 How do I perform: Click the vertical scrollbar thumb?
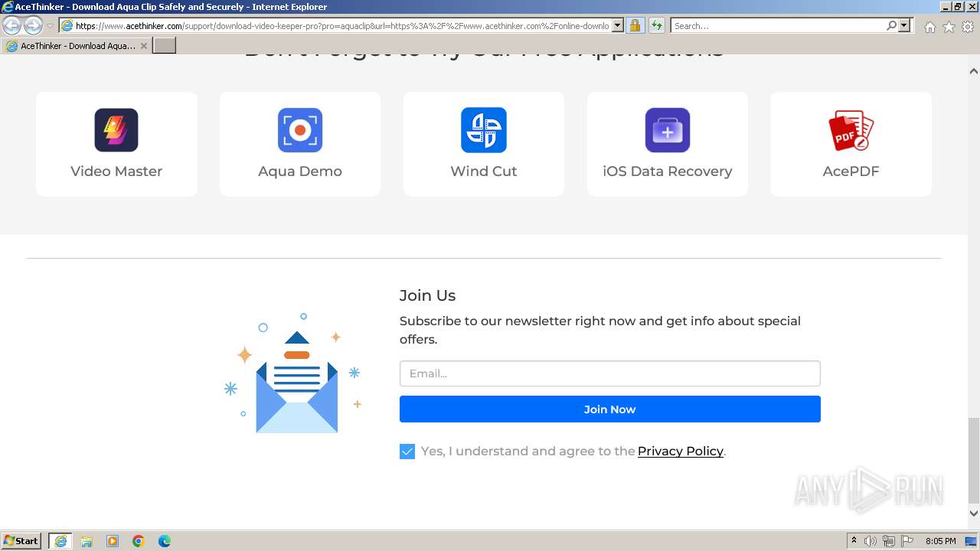(x=973, y=459)
